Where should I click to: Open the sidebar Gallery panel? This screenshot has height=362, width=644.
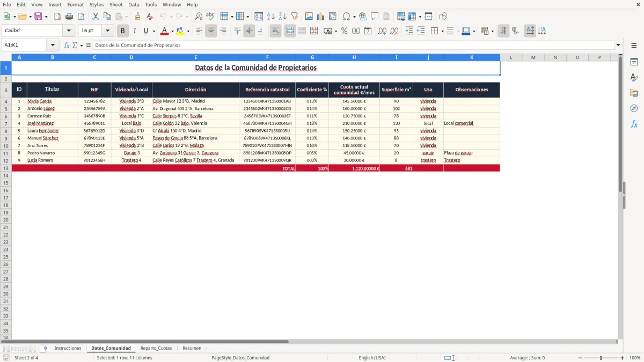tap(634, 93)
